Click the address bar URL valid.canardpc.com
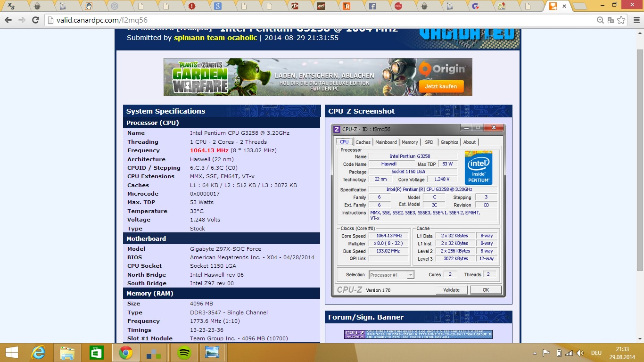Screen dimensions: 644x362 pyautogui.click(x=102, y=20)
